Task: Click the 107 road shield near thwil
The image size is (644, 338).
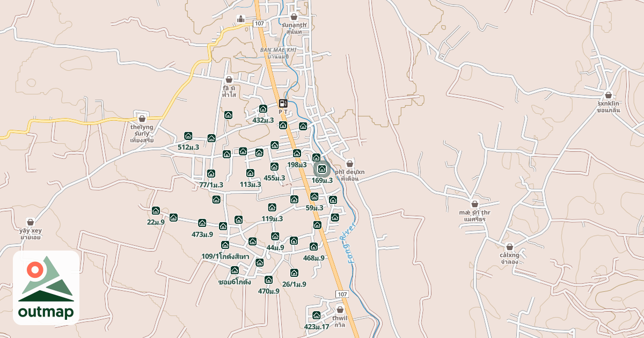Action: [x=342, y=295]
